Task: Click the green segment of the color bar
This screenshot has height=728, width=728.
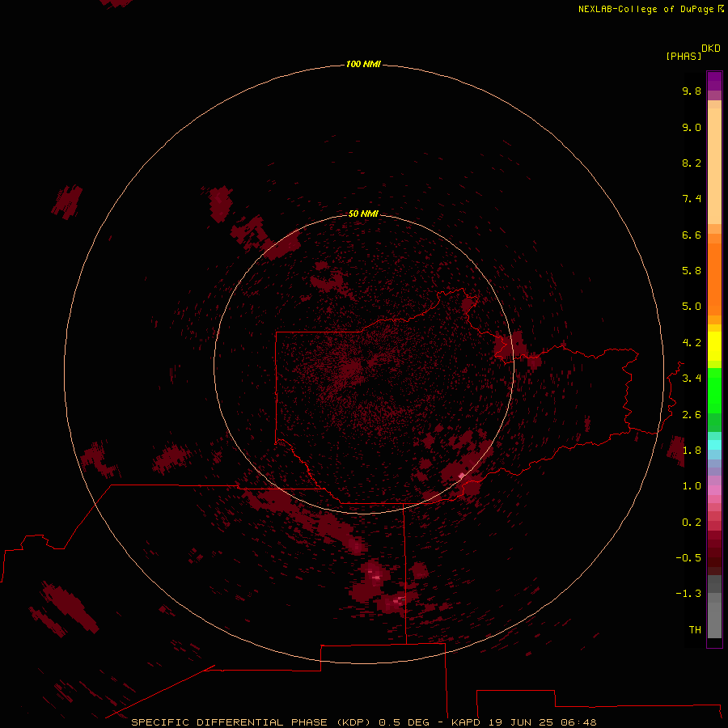Action: [x=714, y=390]
